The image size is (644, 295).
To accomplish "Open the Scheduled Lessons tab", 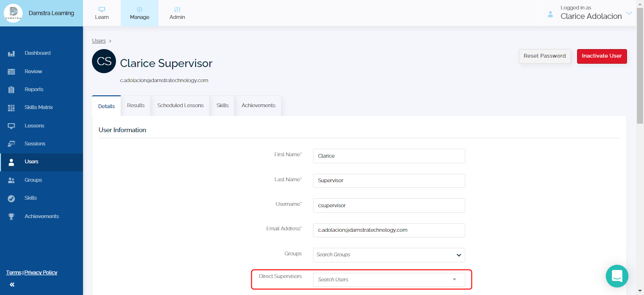I will pyautogui.click(x=181, y=105).
